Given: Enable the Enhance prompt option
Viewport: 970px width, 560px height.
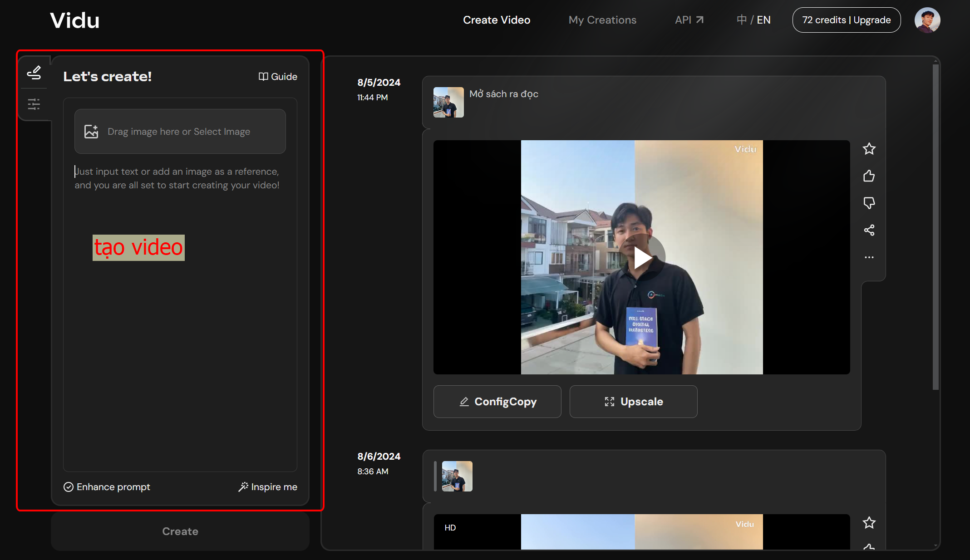Looking at the screenshot, I should pyautogui.click(x=68, y=486).
